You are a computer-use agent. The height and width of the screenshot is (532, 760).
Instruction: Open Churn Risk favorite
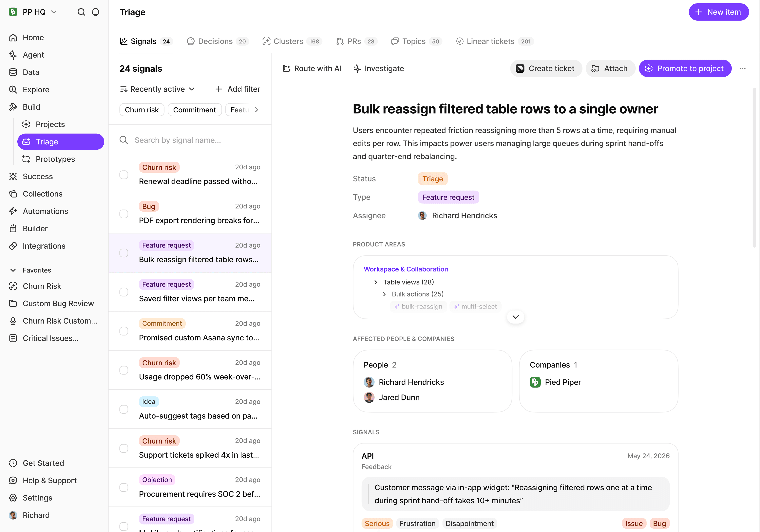(x=42, y=286)
